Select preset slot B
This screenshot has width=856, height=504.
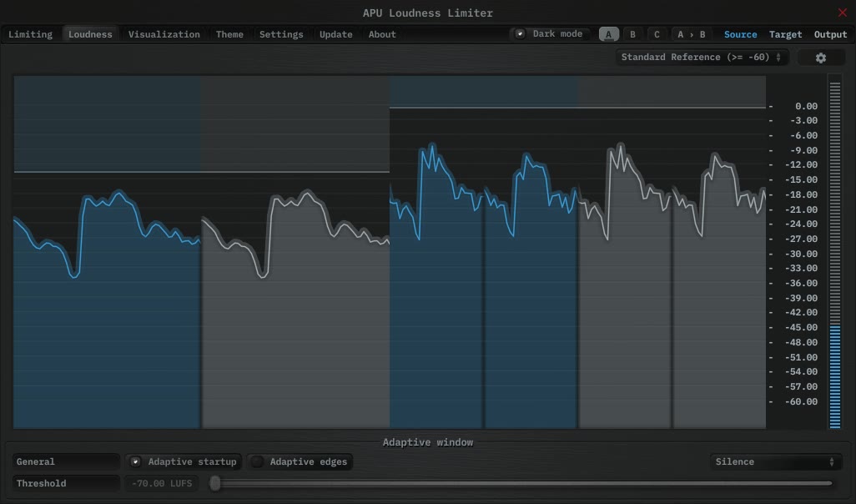(632, 34)
